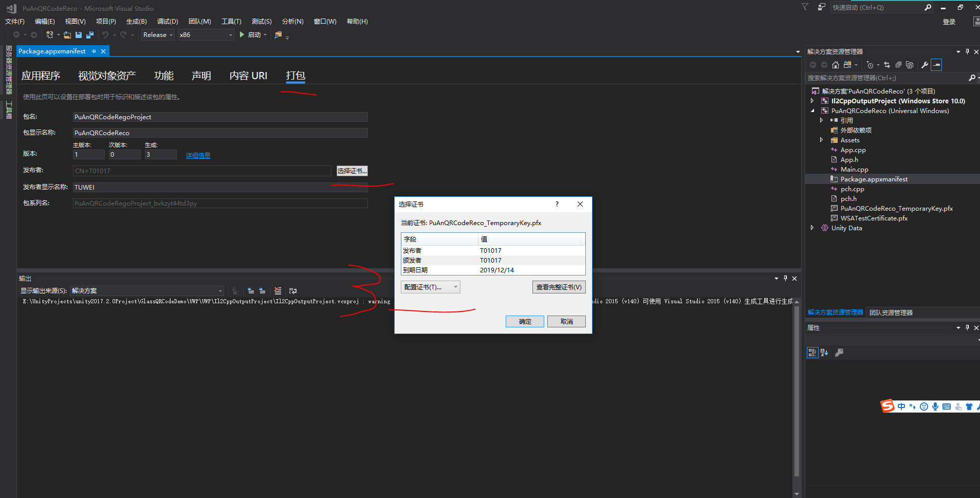Toggle auto-hide pin on Solution Explorer panel

(x=967, y=51)
